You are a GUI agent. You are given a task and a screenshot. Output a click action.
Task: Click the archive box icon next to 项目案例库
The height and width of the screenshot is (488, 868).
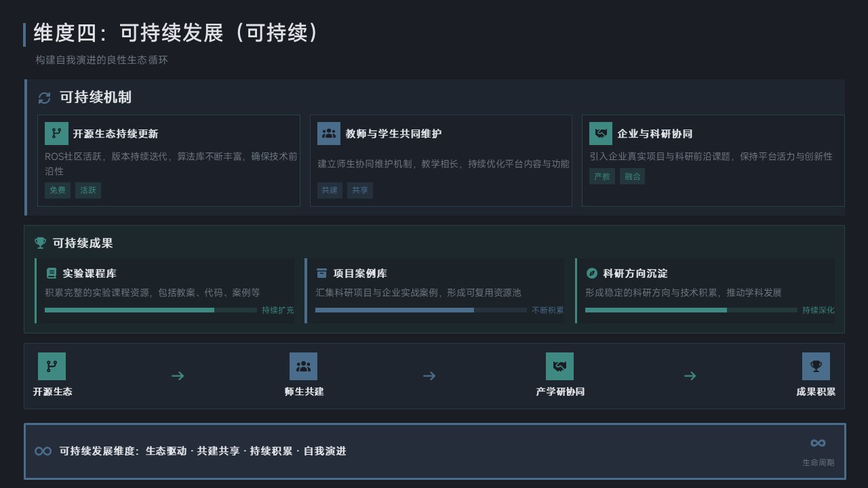[x=321, y=273]
